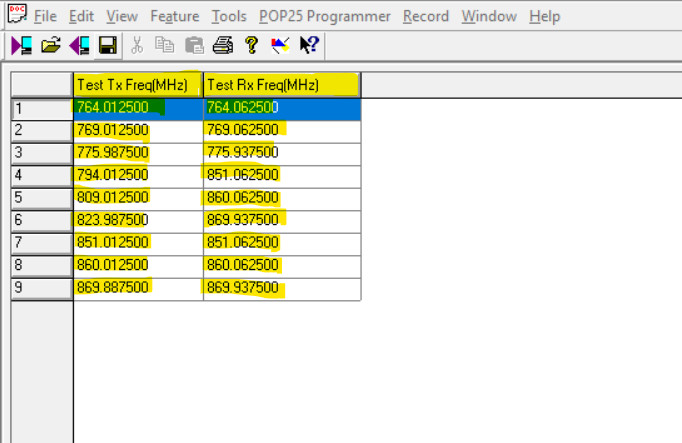
Task: Open the View menu
Action: [x=122, y=17]
